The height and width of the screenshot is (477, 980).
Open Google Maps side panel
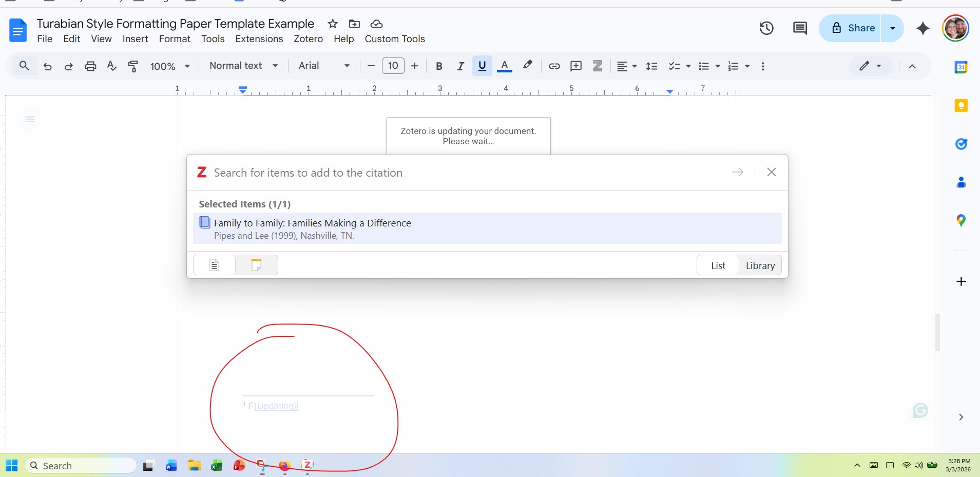click(x=961, y=221)
